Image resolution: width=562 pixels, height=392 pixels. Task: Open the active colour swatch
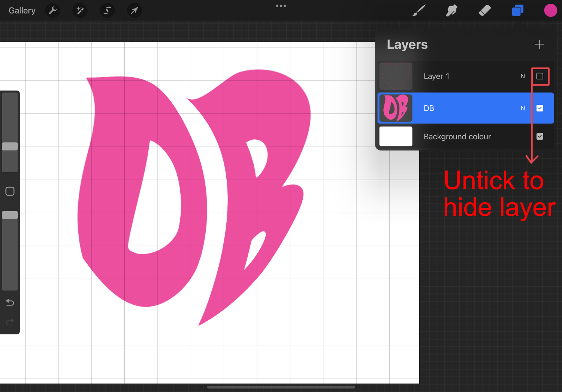click(550, 10)
